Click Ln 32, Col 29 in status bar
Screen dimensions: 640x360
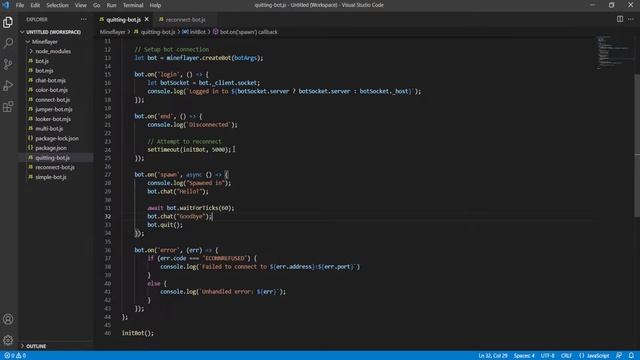493,356
